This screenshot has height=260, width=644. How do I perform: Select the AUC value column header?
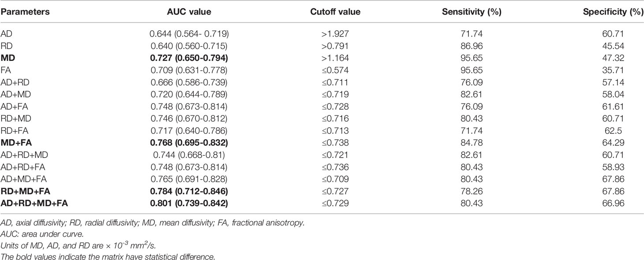coord(189,12)
